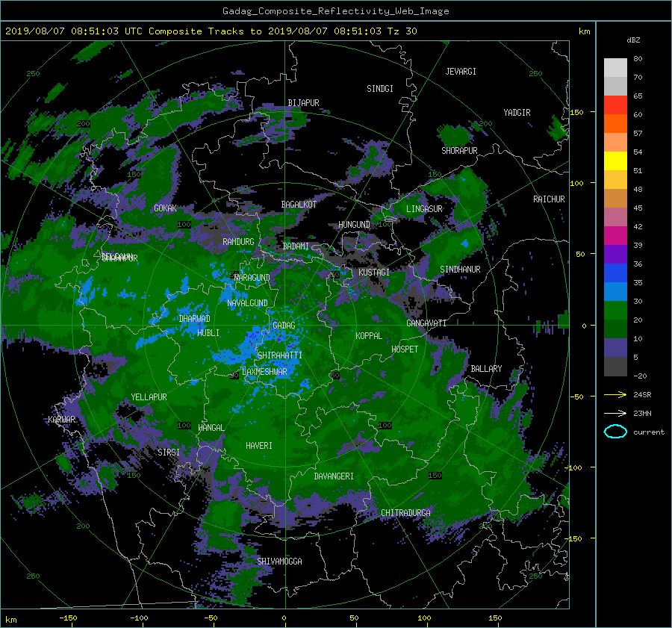The height and width of the screenshot is (628, 672).
Task: Click the SHIVAMOGGA city label
Action: coord(279,561)
